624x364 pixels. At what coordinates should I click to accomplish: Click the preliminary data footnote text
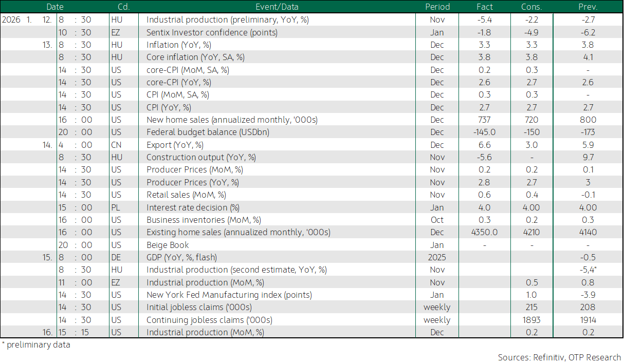(36, 344)
